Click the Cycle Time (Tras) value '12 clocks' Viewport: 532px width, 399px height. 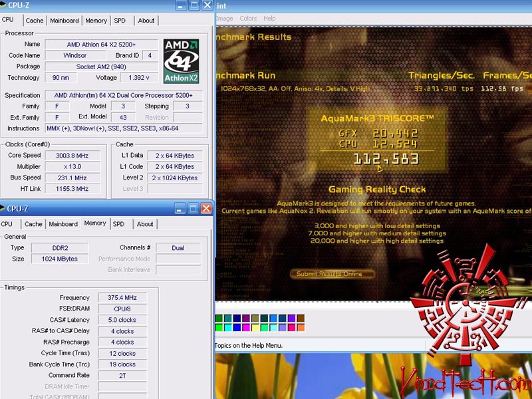(122, 353)
